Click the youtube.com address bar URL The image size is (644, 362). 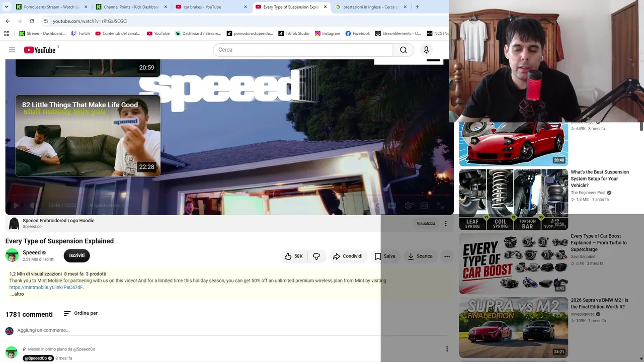[x=90, y=21]
